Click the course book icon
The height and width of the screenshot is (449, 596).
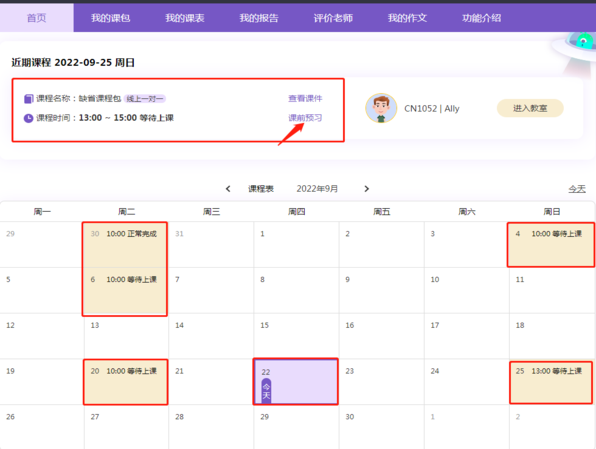pyautogui.click(x=29, y=99)
